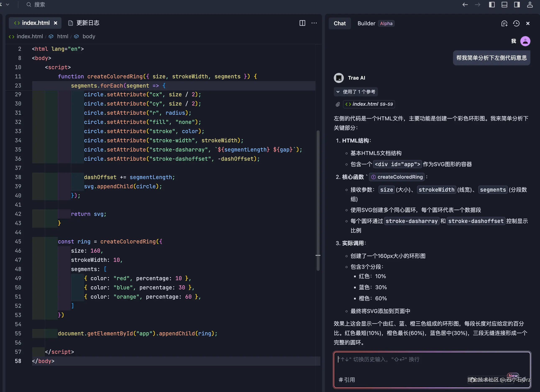
Task: Click the attachment paperclip icon
Action: point(338,104)
